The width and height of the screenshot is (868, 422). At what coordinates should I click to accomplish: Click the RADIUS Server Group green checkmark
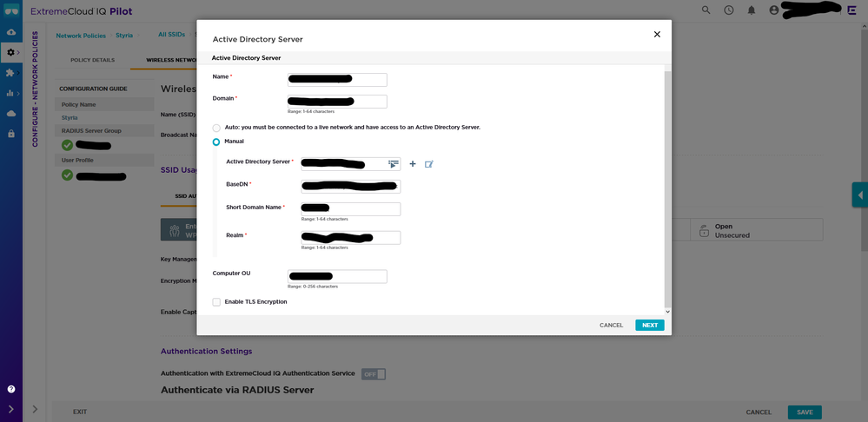click(x=67, y=146)
